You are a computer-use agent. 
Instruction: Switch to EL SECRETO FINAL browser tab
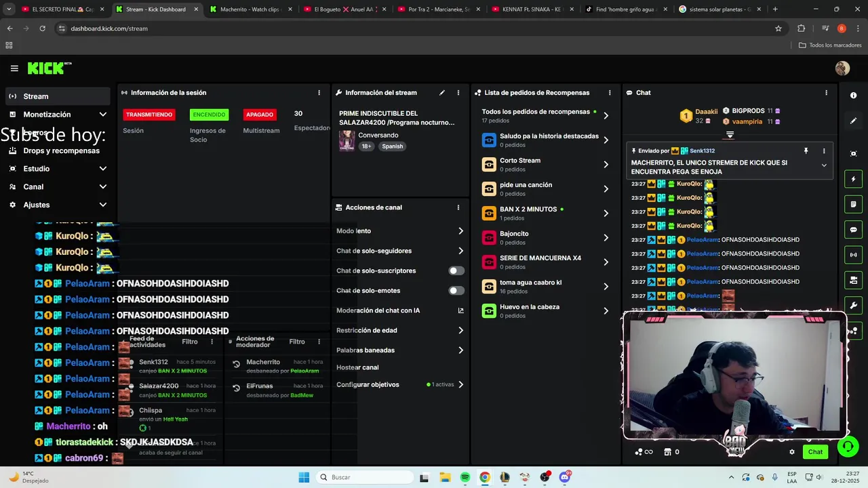tap(62, 9)
